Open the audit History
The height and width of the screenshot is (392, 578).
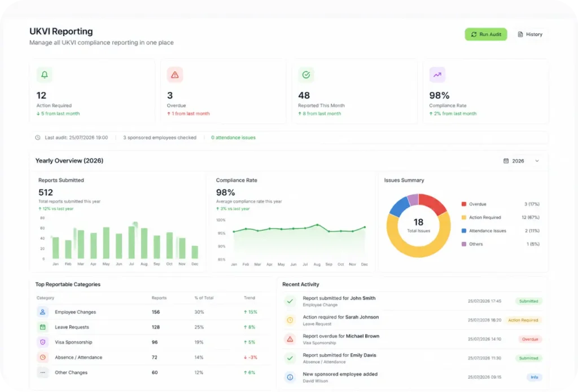(x=530, y=34)
